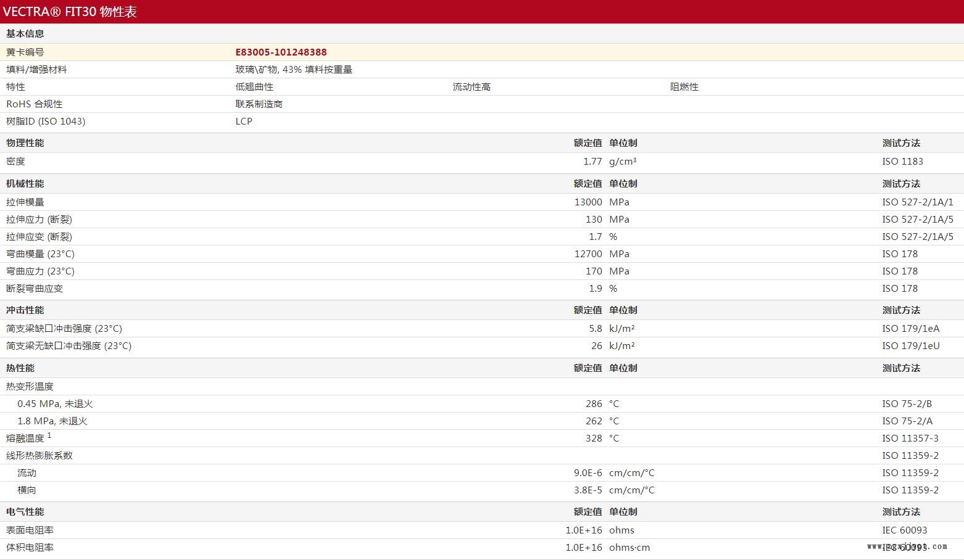The width and height of the screenshot is (964, 560).
Task: Select the 热性能 section header
Action: point(20,368)
